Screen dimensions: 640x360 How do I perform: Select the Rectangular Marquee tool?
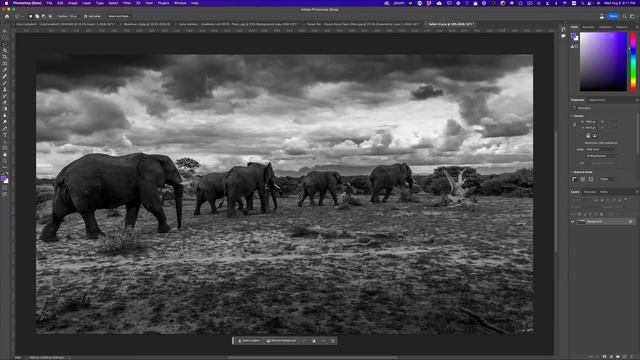(5, 37)
